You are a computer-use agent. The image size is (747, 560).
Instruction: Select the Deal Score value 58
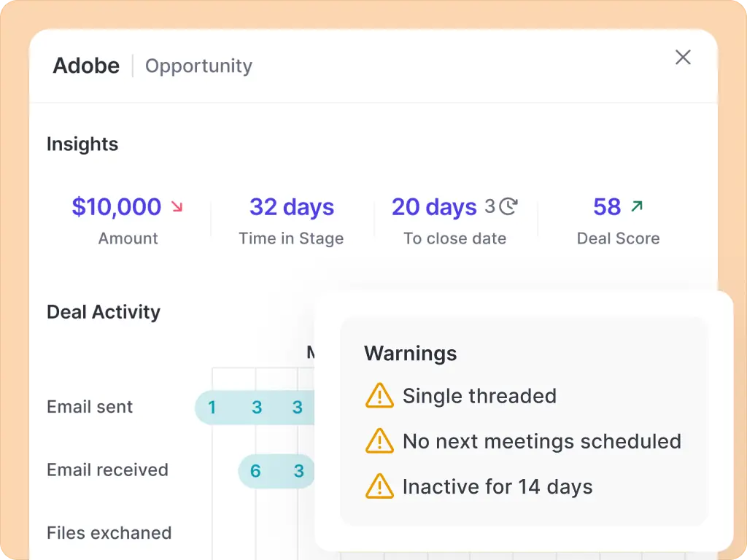(607, 206)
